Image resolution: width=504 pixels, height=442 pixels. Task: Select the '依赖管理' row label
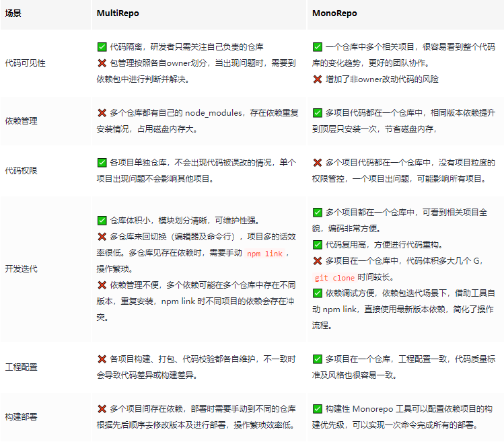click(22, 121)
